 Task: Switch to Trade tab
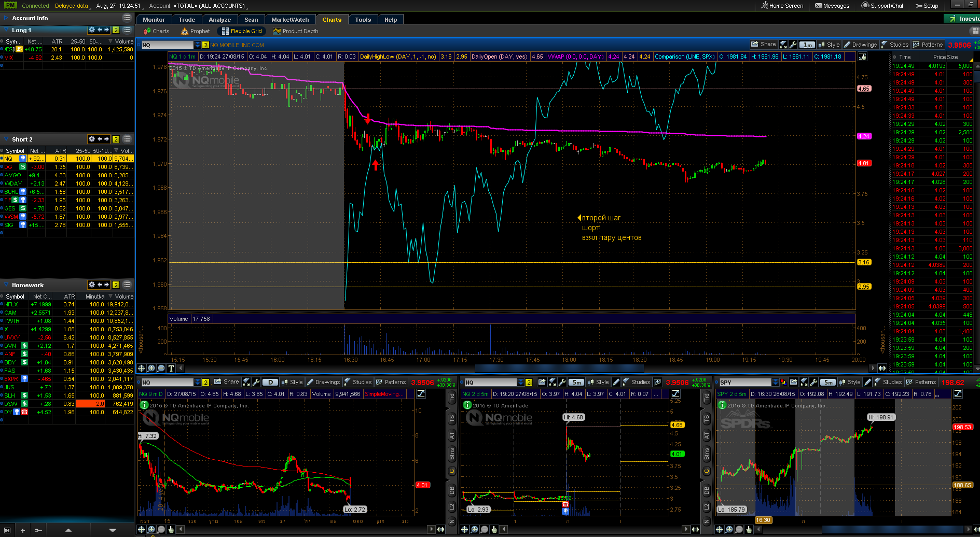point(187,20)
